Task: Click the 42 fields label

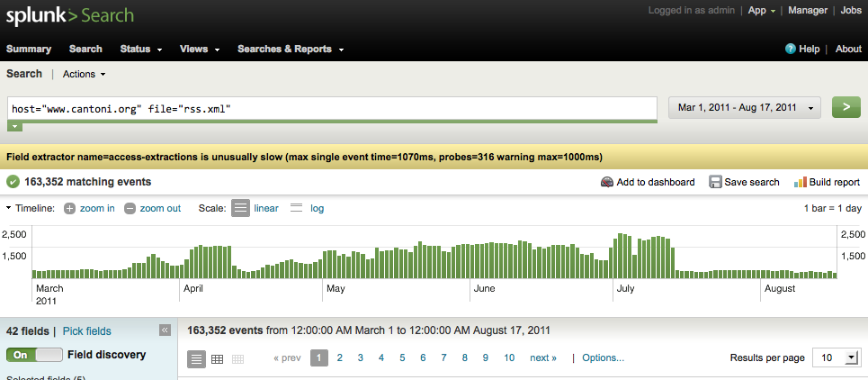Action: point(28,331)
